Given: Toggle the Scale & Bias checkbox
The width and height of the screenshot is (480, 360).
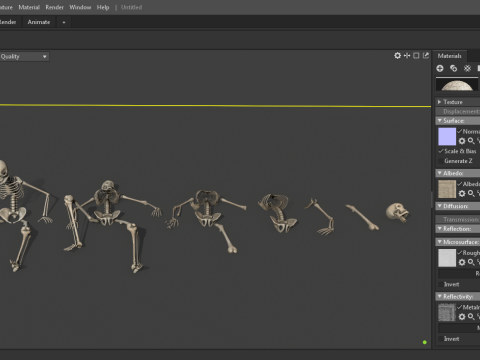Looking at the screenshot, I should tap(441, 151).
